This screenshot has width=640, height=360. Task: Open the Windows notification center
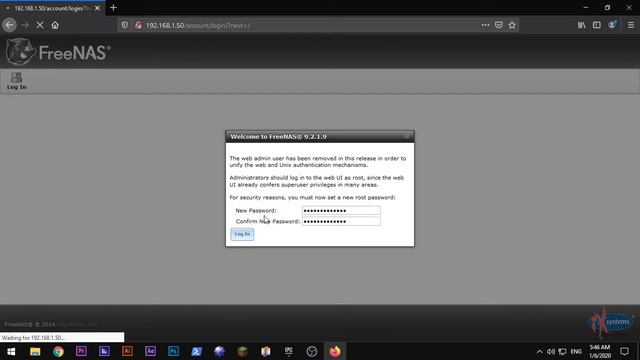[x=624, y=351]
